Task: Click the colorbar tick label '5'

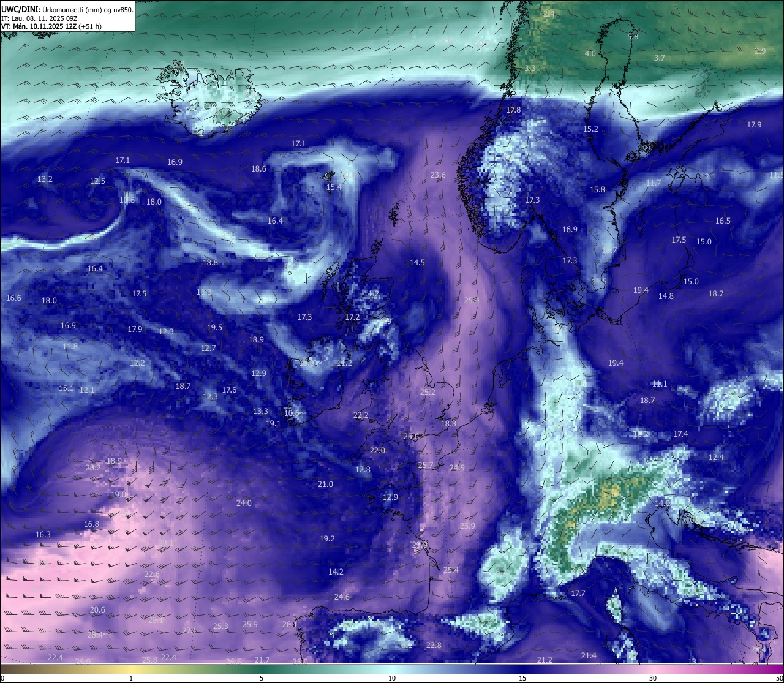Action: (x=262, y=678)
